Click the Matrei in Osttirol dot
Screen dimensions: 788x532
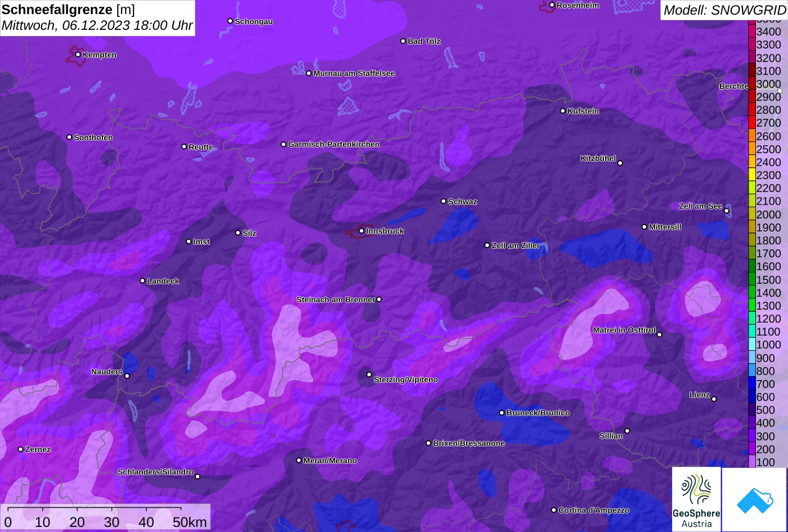[660, 334]
